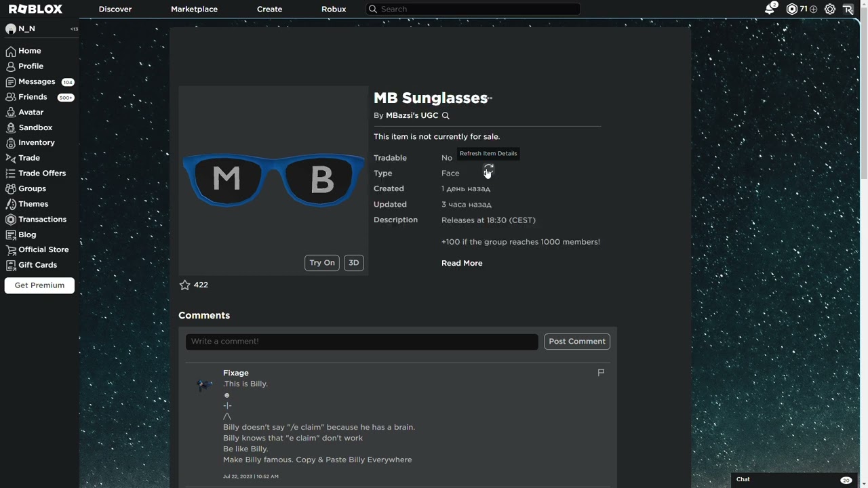Switch the preview to 3D

point(353,263)
